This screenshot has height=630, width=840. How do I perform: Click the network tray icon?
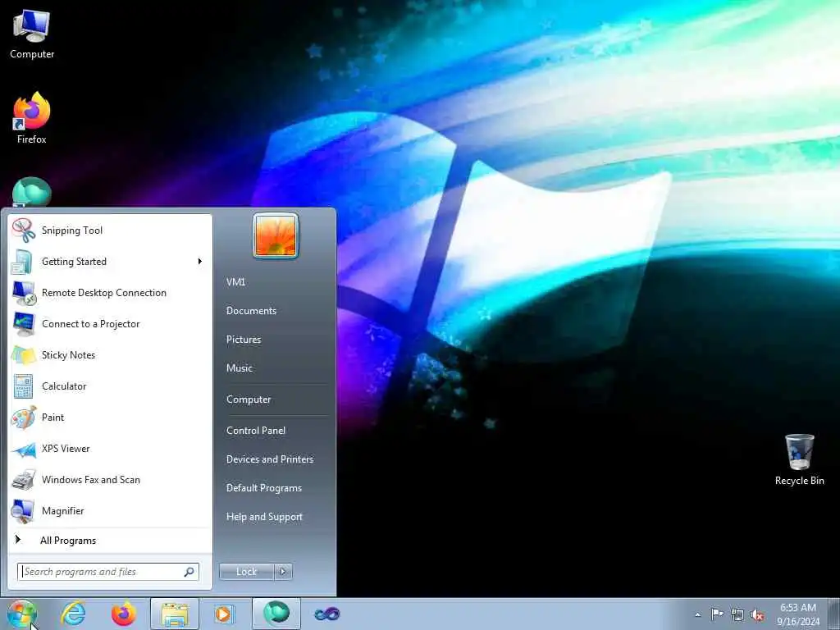pyautogui.click(x=737, y=614)
